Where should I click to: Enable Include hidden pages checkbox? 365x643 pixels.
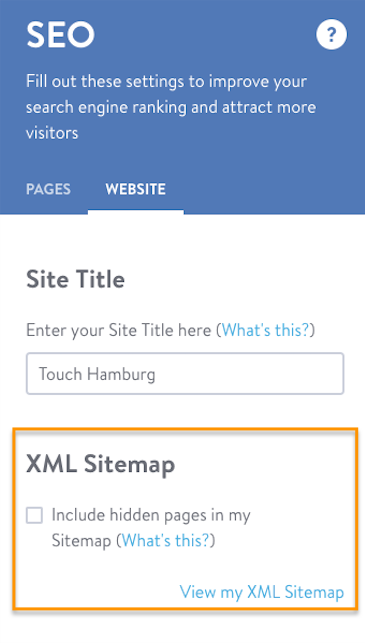tap(34, 515)
